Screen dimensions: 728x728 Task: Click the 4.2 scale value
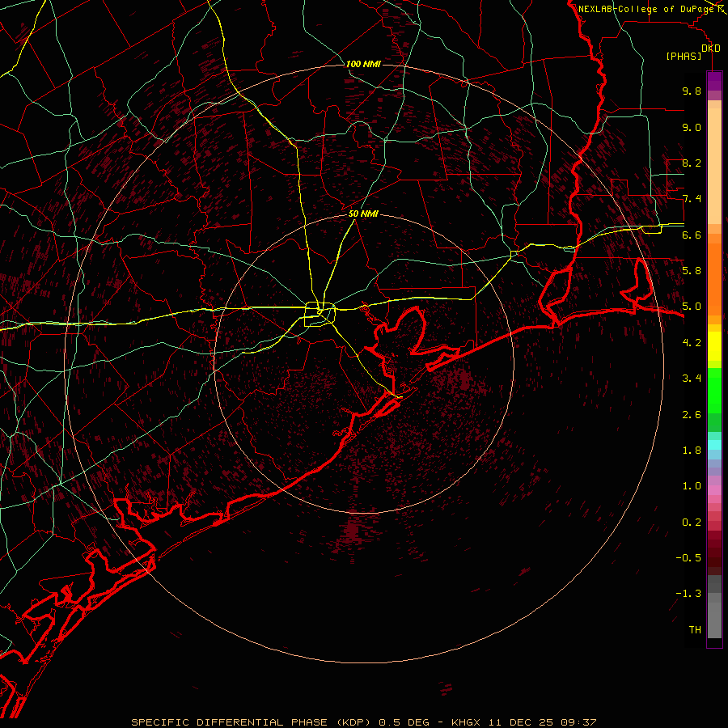pos(692,343)
